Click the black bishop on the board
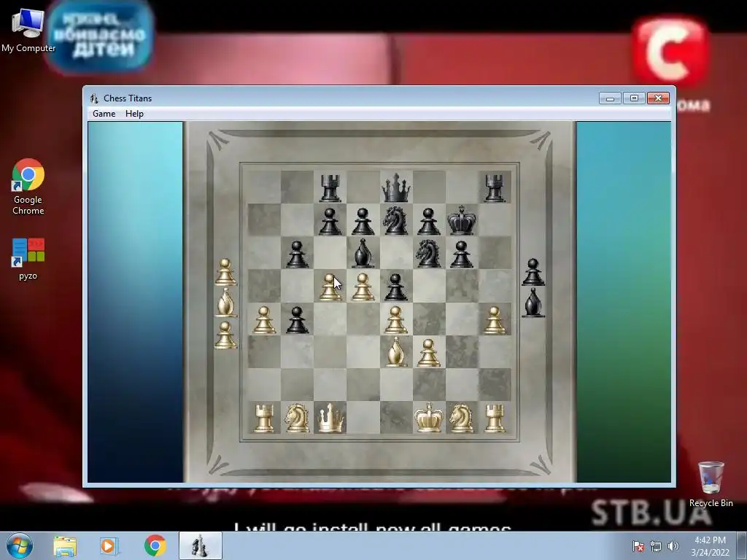This screenshot has height=560, width=747. click(363, 253)
